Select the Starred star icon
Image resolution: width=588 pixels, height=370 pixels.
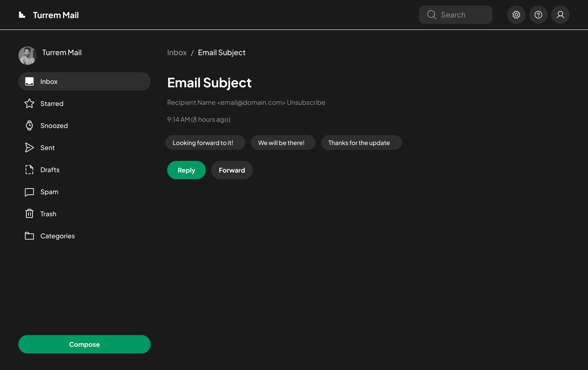pyautogui.click(x=29, y=103)
